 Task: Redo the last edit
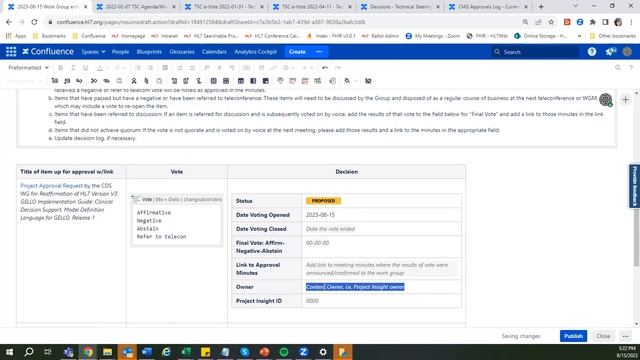[x=338, y=68]
